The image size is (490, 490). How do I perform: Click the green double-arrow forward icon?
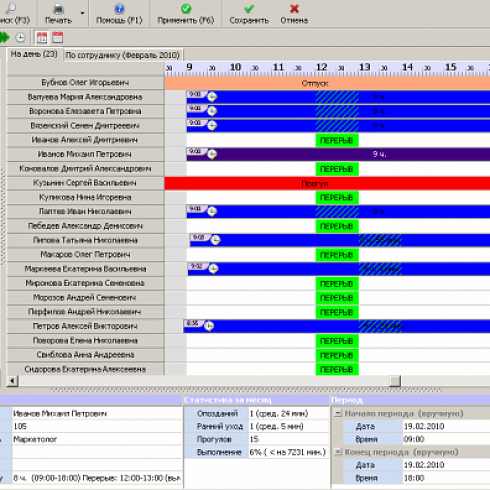(x=5, y=37)
